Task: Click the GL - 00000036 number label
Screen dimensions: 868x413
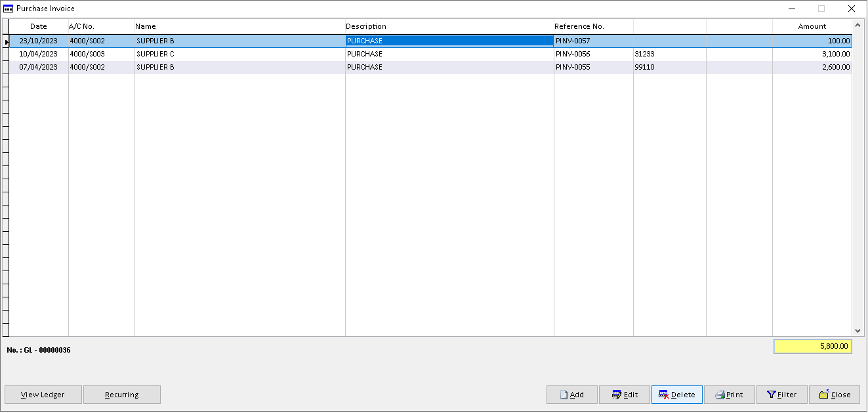Action: [x=39, y=350]
